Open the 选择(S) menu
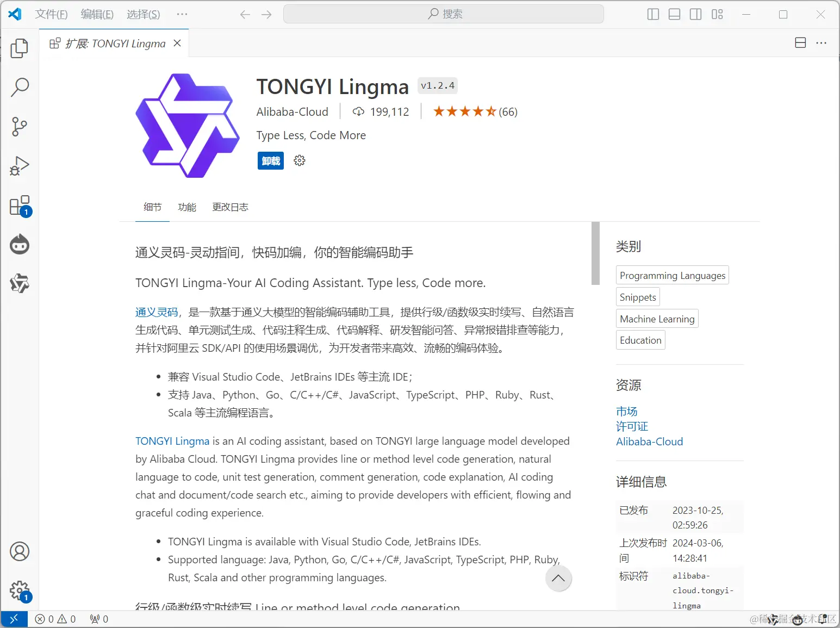840x628 pixels. point(144,15)
